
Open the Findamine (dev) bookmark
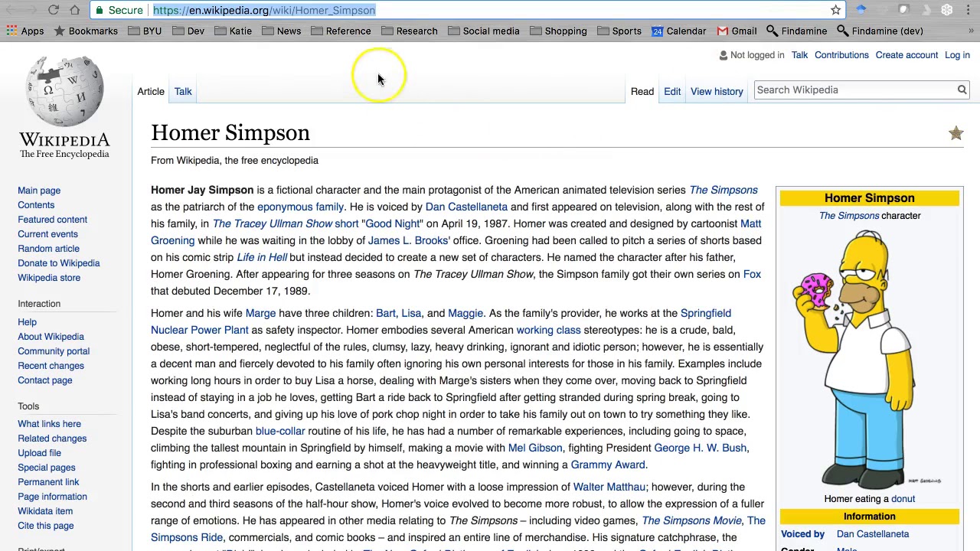pyautogui.click(x=880, y=31)
